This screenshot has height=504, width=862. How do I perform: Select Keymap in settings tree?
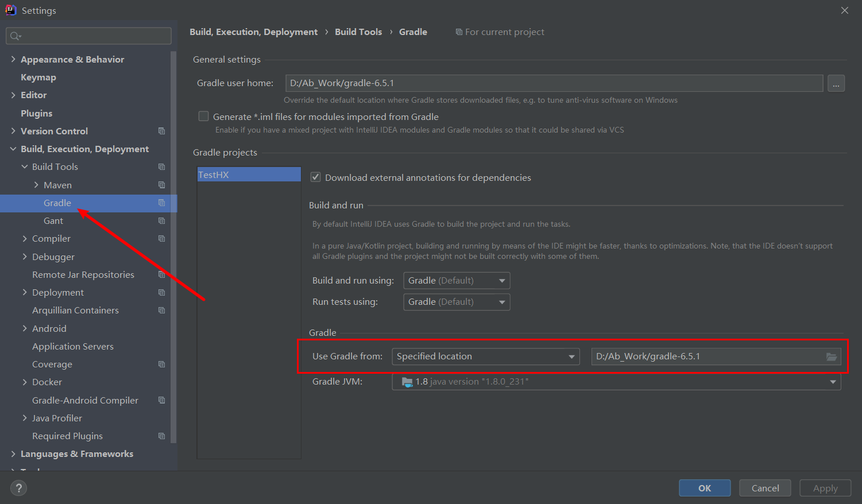(x=38, y=77)
